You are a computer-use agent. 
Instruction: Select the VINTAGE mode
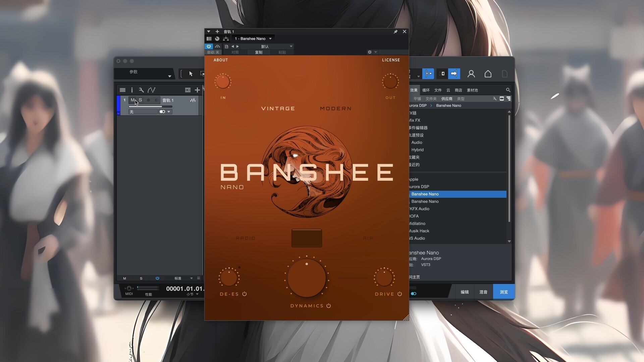pos(278,109)
